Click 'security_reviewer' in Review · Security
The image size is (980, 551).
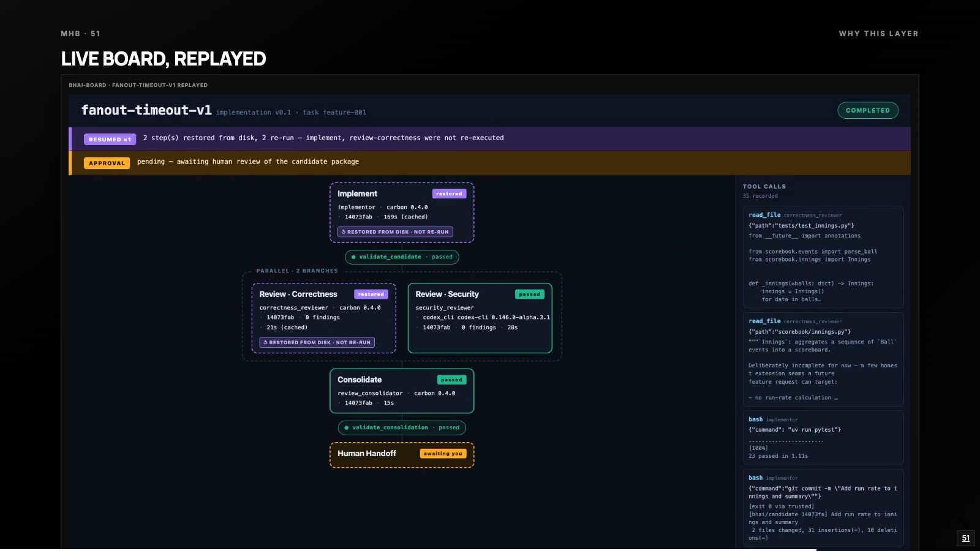click(x=445, y=308)
